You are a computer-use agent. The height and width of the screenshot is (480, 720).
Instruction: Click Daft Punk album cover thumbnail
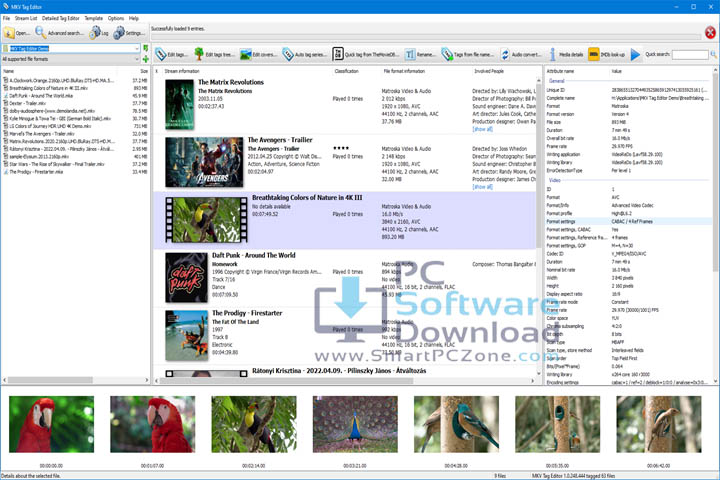(186, 277)
